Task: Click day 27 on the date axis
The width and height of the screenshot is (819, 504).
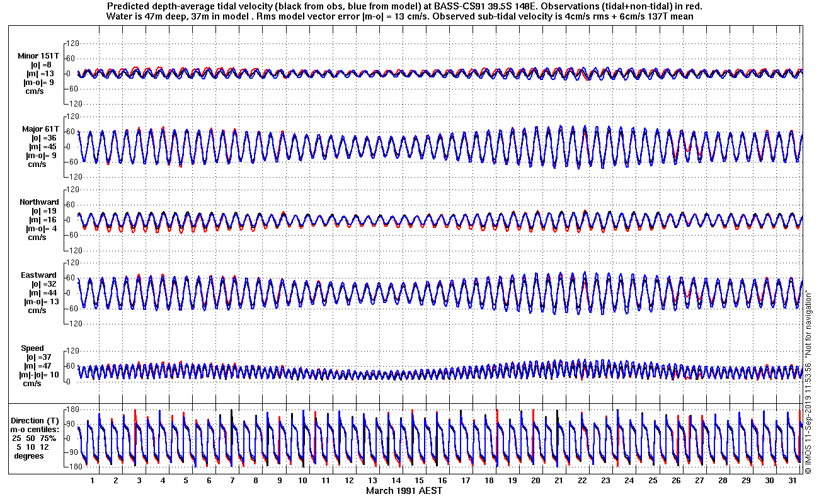Action: coord(699,481)
